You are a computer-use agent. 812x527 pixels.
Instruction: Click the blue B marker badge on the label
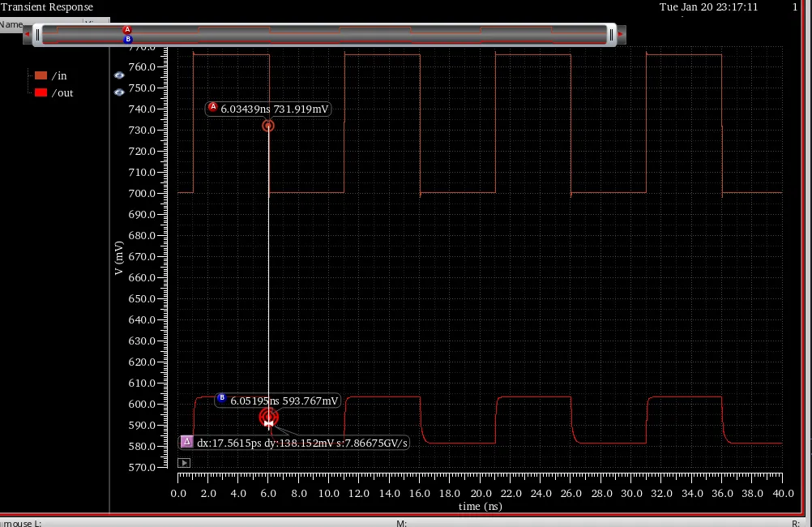[221, 399]
